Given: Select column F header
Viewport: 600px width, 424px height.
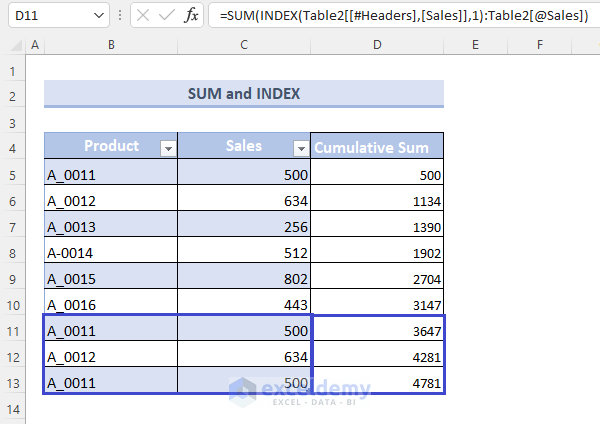Looking at the screenshot, I should [539, 44].
